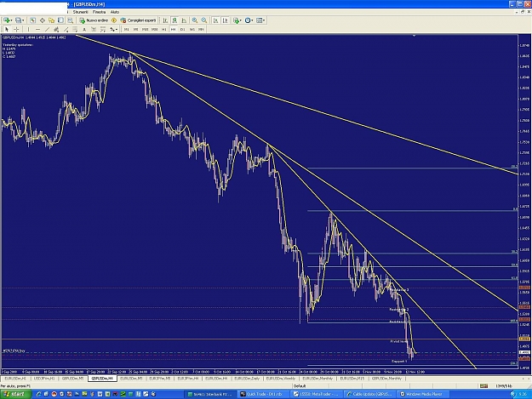Toggle the Terminal panel icon
The height and width of the screenshot is (399, 532).
click(60, 20)
